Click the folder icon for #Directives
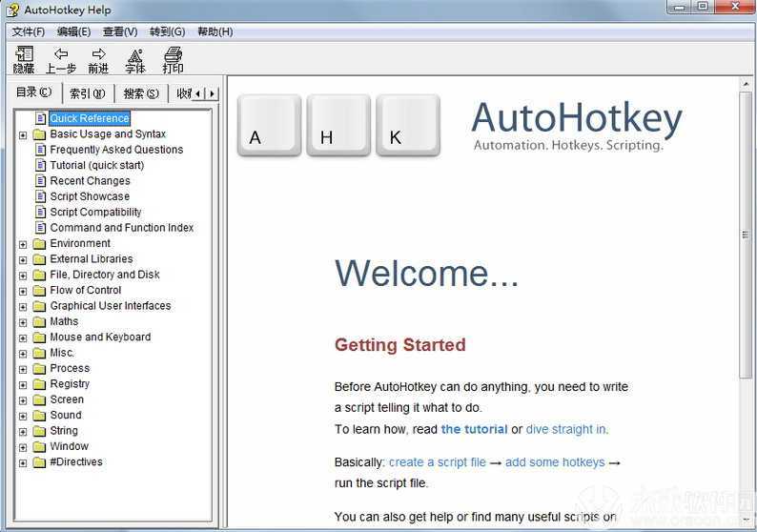 pos(39,462)
